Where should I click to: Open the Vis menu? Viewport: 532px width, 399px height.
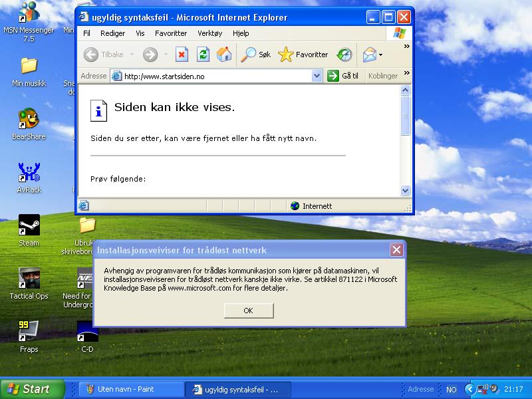(140, 33)
